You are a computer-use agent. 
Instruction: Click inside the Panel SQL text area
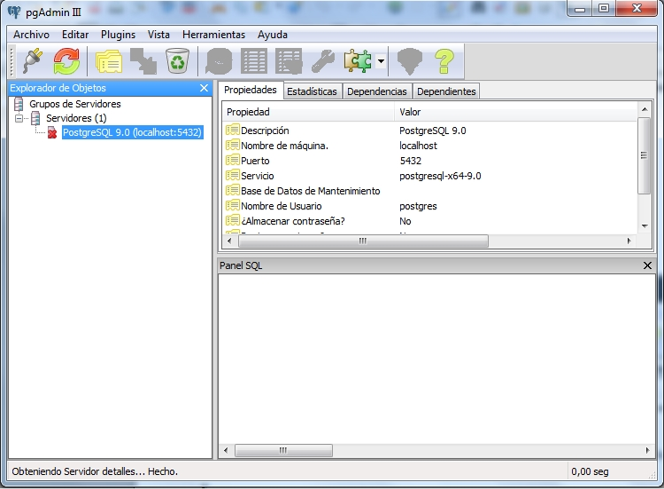click(437, 359)
